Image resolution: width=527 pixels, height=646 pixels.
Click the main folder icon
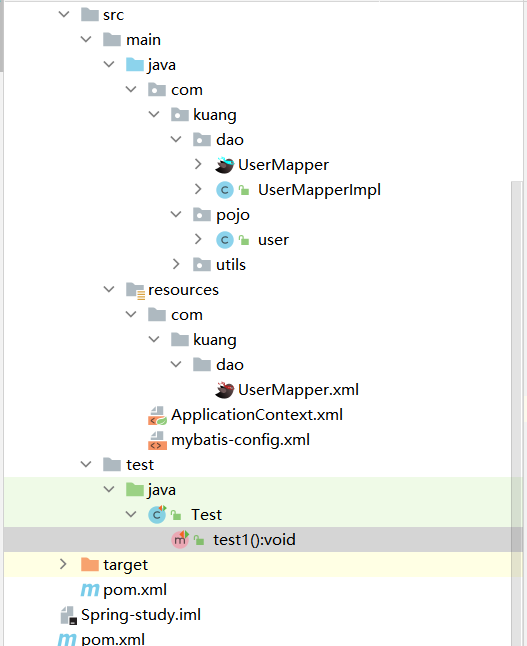[x=112, y=40]
